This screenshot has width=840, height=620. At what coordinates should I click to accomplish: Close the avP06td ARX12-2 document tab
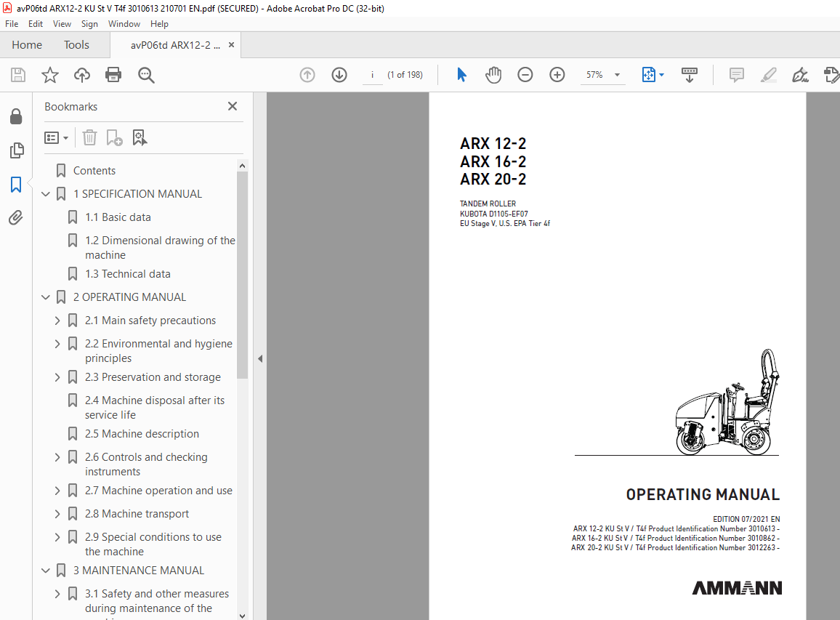click(231, 45)
